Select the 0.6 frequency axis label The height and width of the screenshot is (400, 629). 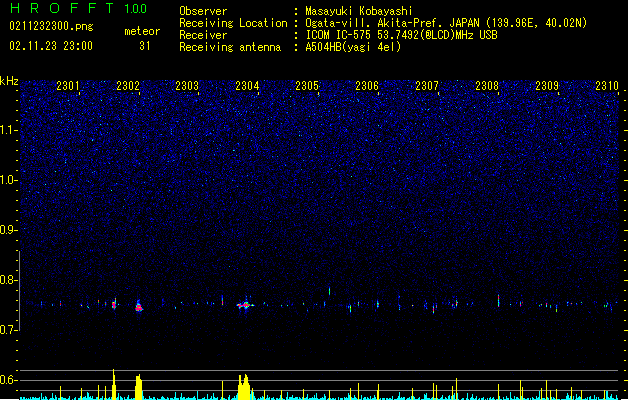click(x=8, y=380)
